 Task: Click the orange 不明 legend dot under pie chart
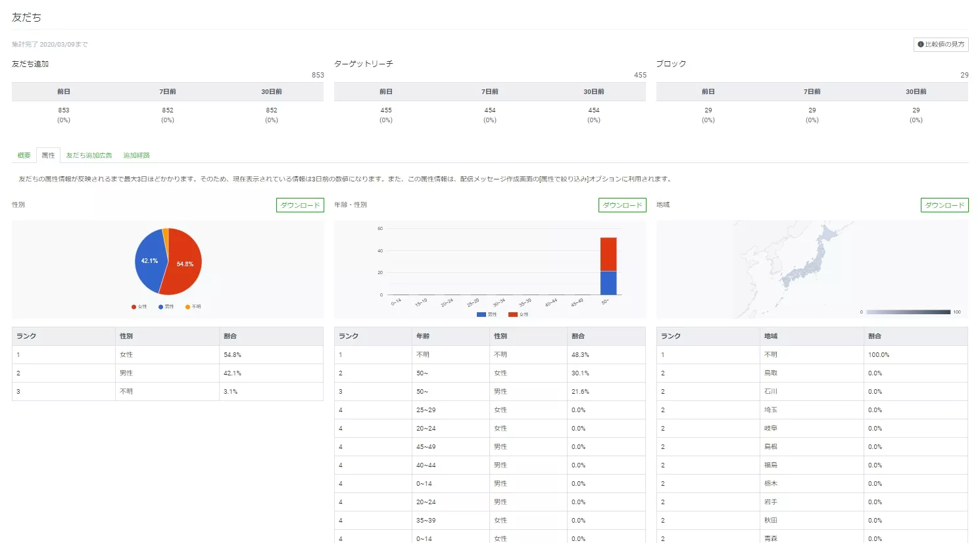click(187, 307)
